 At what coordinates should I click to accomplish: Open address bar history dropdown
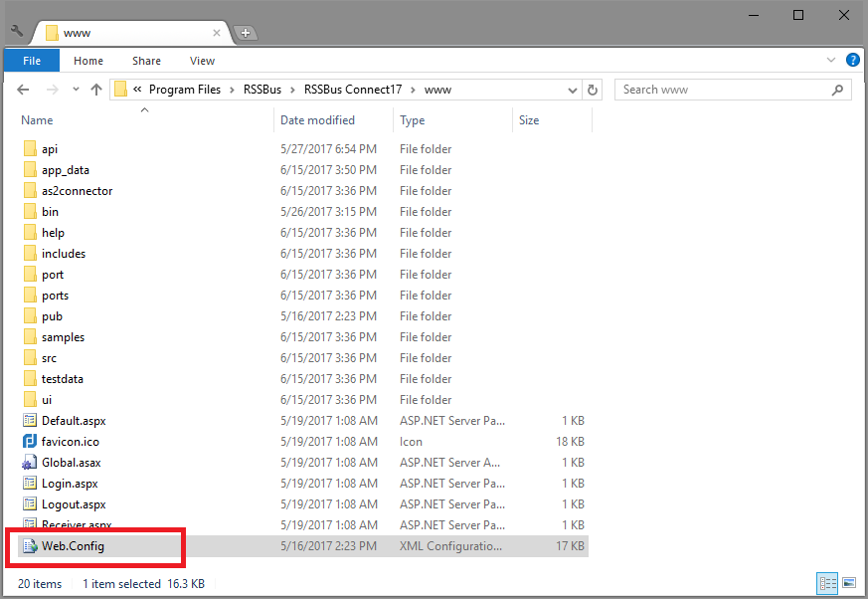coord(573,91)
